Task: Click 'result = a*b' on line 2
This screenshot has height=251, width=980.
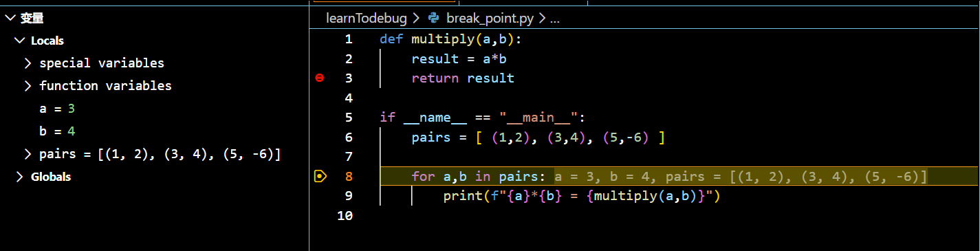Action: click(459, 59)
